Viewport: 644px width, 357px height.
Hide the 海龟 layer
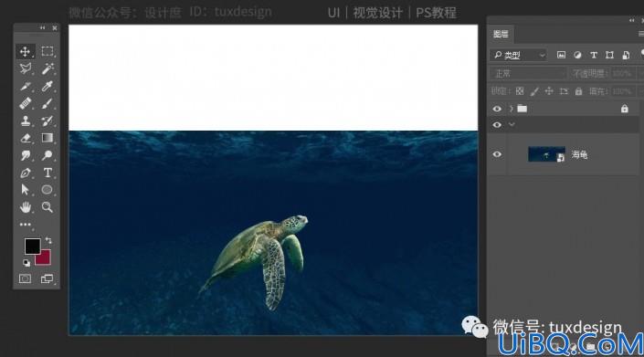[x=497, y=154]
